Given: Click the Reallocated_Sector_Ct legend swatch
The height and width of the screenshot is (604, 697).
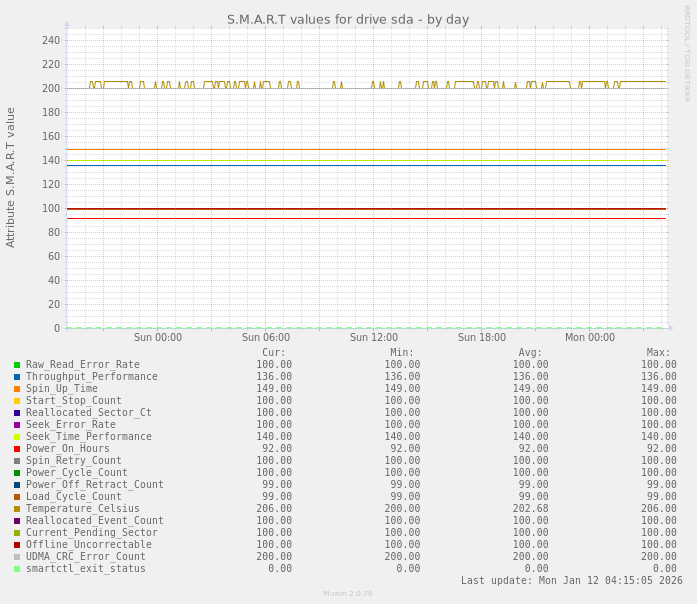Looking at the screenshot, I should (17, 413).
